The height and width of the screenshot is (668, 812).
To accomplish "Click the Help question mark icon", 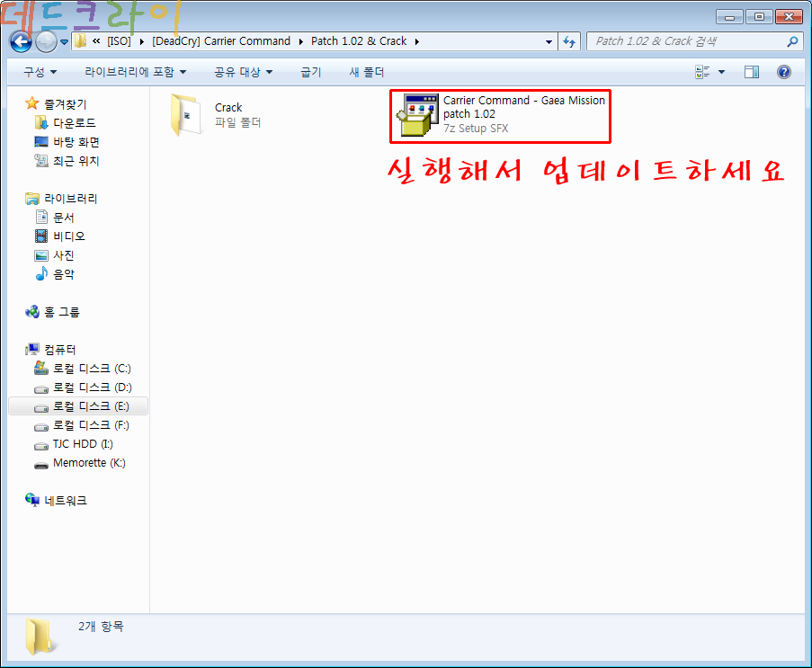I will pyautogui.click(x=783, y=72).
